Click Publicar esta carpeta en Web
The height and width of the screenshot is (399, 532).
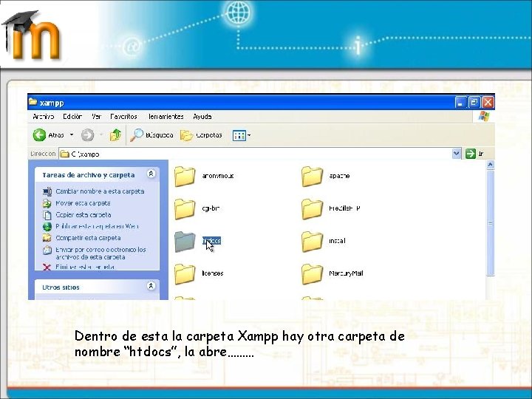pos(97,226)
